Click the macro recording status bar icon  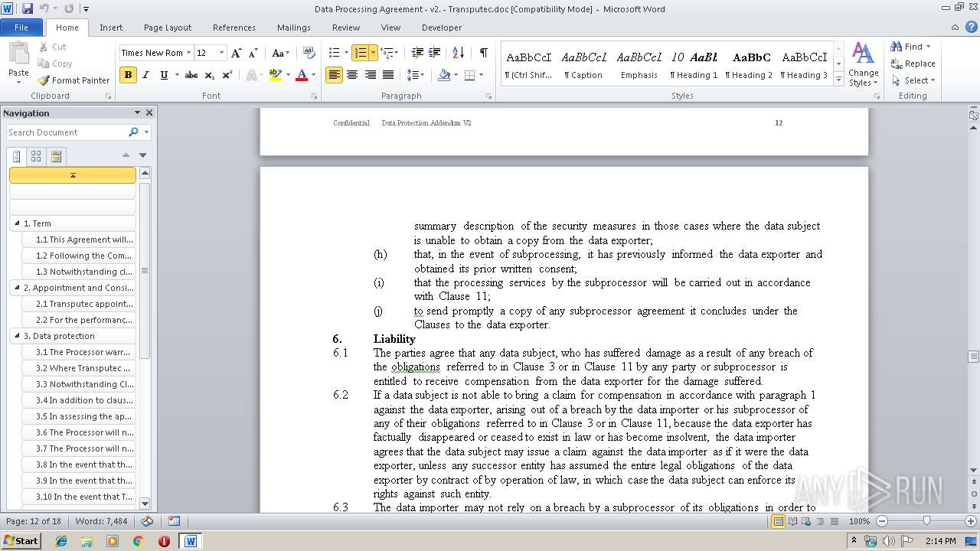174,521
